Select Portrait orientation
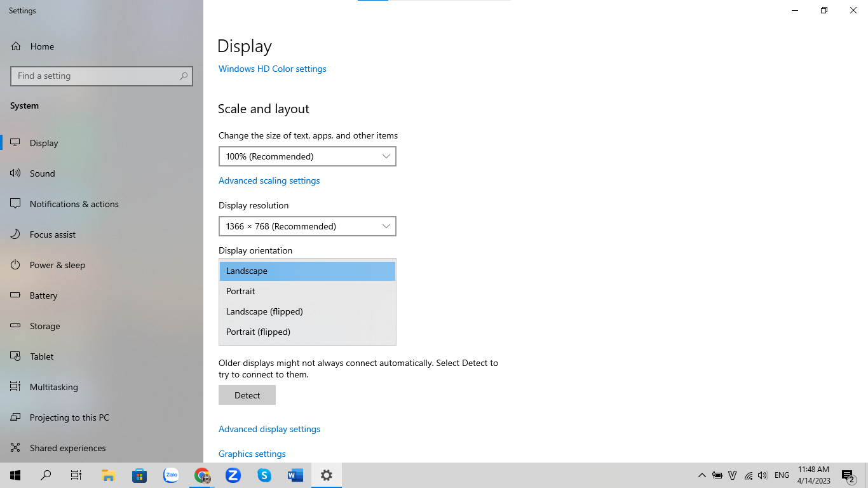Image resolution: width=868 pixels, height=488 pixels. (241, 291)
